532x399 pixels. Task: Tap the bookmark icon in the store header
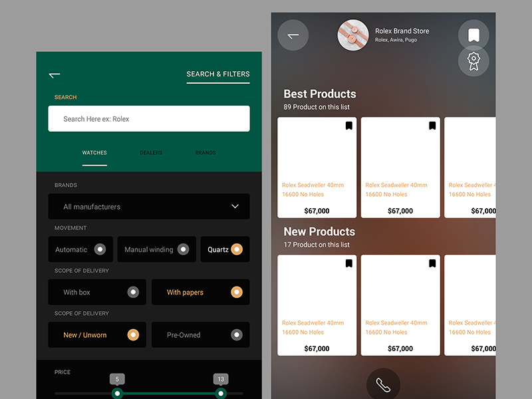(x=473, y=35)
